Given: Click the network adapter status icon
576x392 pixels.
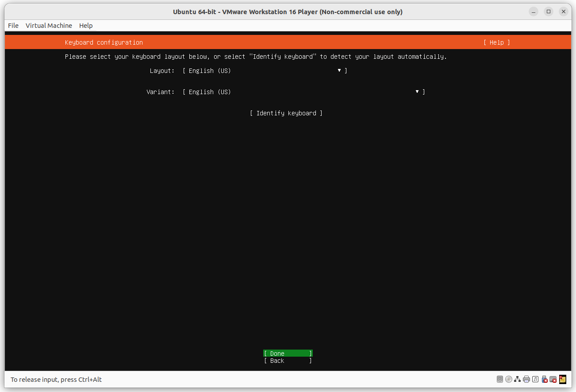Looking at the screenshot, I should coord(517,379).
